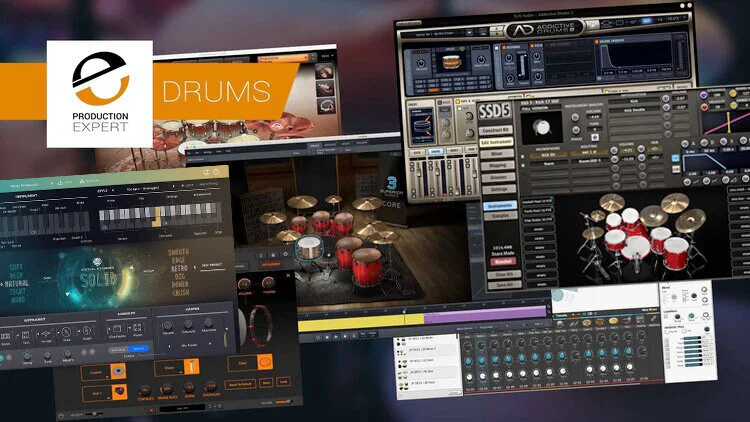The width and height of the screenshot is (750, 422).
Task: Click Play in Superior Drummer transport
Action: coord(336,336)
